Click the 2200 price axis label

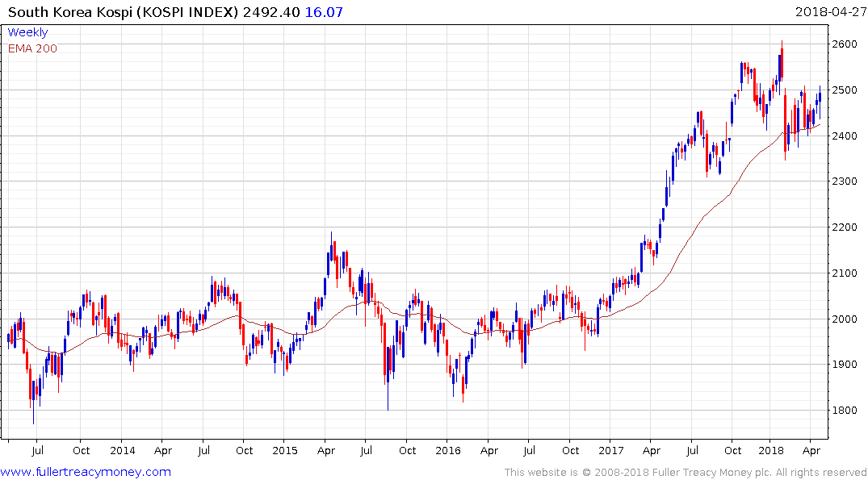(x=845, y=227)
